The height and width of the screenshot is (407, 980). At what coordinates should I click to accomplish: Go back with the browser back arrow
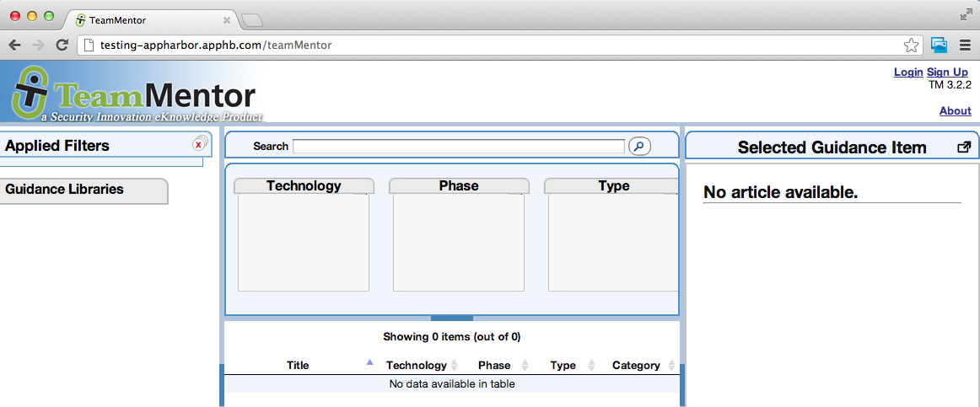[14, 46]
